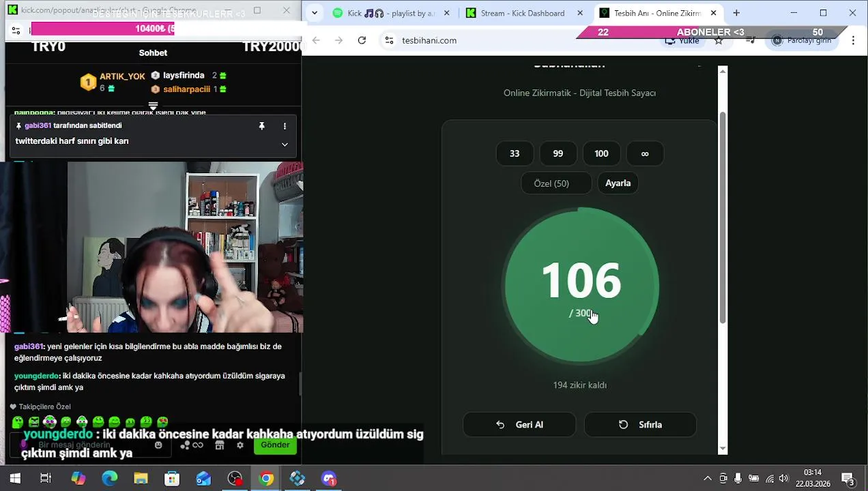Launch Copilot from the taskbar
Viewport: 868px width, 491px height.
pyautogui.click(x=78, y=479)
